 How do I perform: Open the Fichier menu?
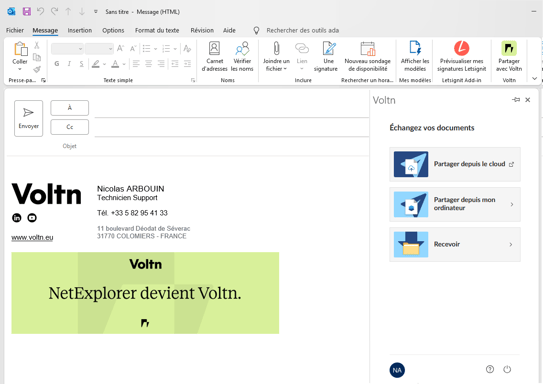(x=15, y=30)
